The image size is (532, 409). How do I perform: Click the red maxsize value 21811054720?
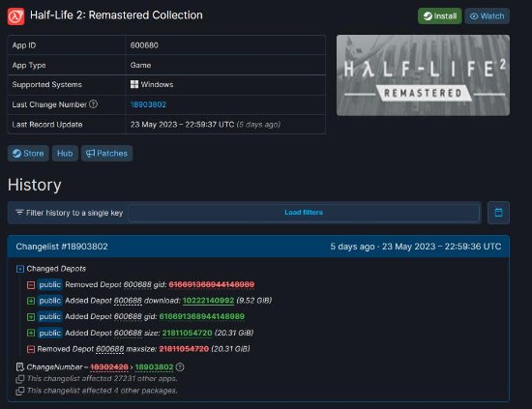tap(184, 349)
